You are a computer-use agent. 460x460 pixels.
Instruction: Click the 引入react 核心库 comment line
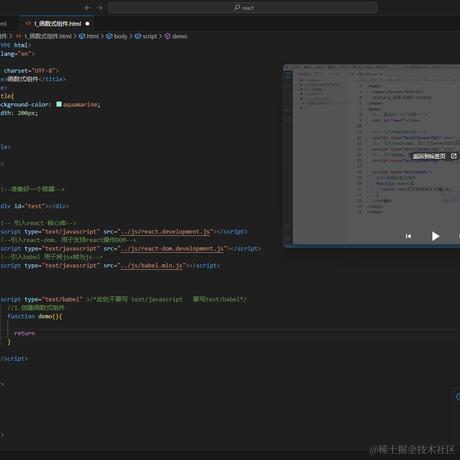[x=39, y=223]
